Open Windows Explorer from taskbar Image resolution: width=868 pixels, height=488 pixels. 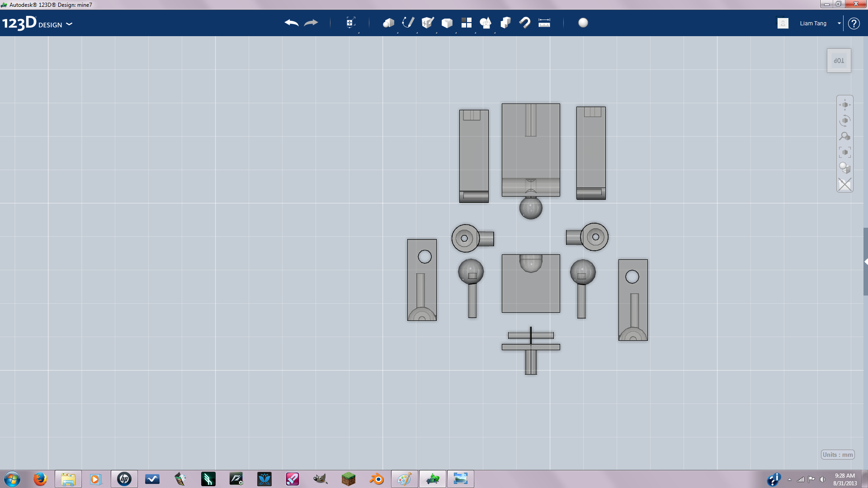[x=68, y=479]
